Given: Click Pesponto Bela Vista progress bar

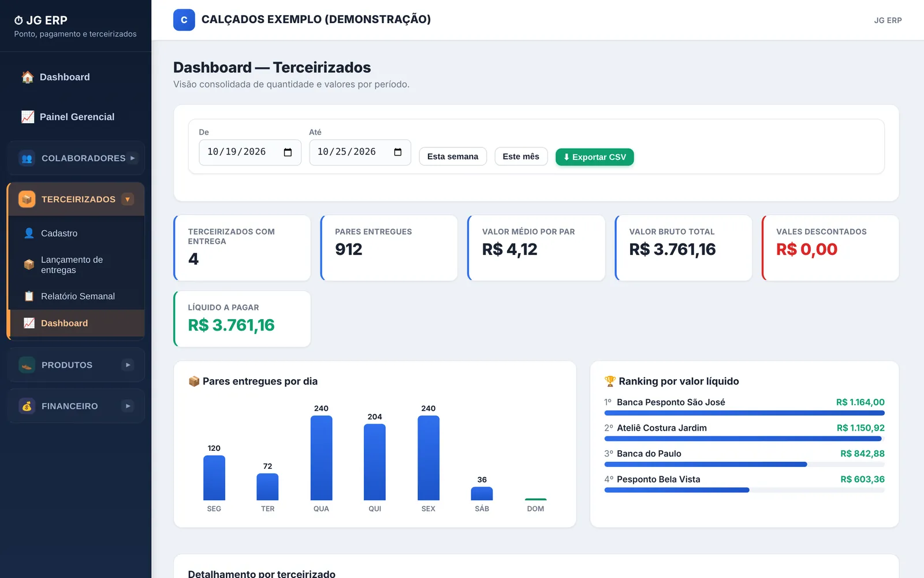Looking at the screenshot, I should point(744,490).
